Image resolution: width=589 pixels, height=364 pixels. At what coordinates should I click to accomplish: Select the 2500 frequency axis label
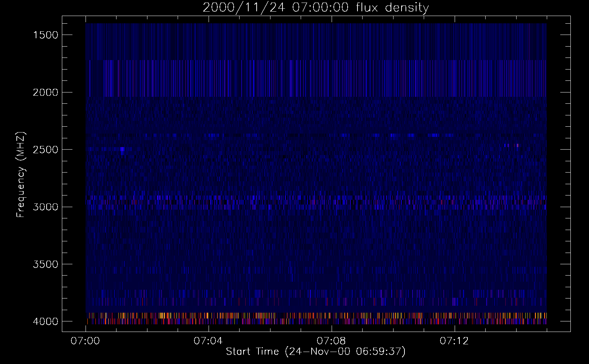(46, 150)
